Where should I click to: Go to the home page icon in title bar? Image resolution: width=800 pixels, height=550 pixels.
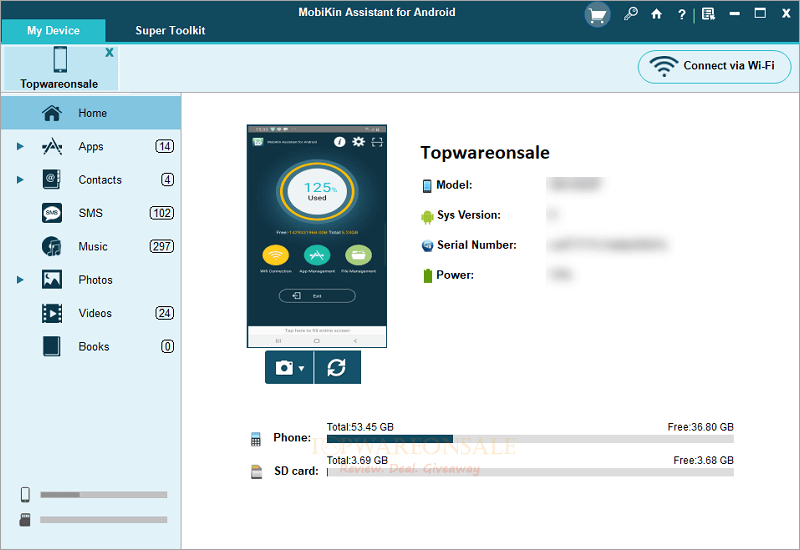click(656, 14)
